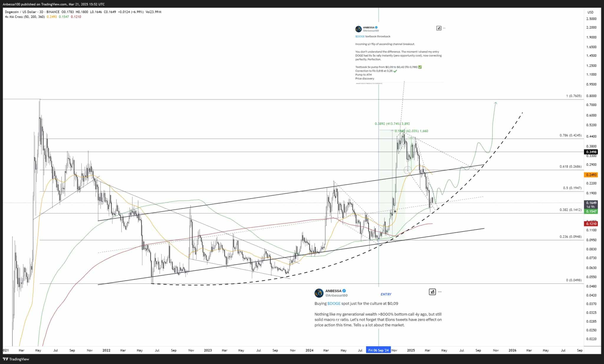Click the 4x MA Cross indicator legend

[x=25, y=17]
